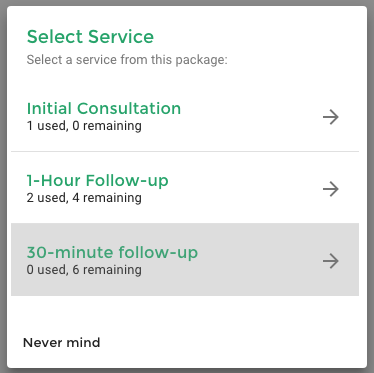374x373 pixels.
Task: Click the word 'Consultation' in first service
Action: (129, 108)
